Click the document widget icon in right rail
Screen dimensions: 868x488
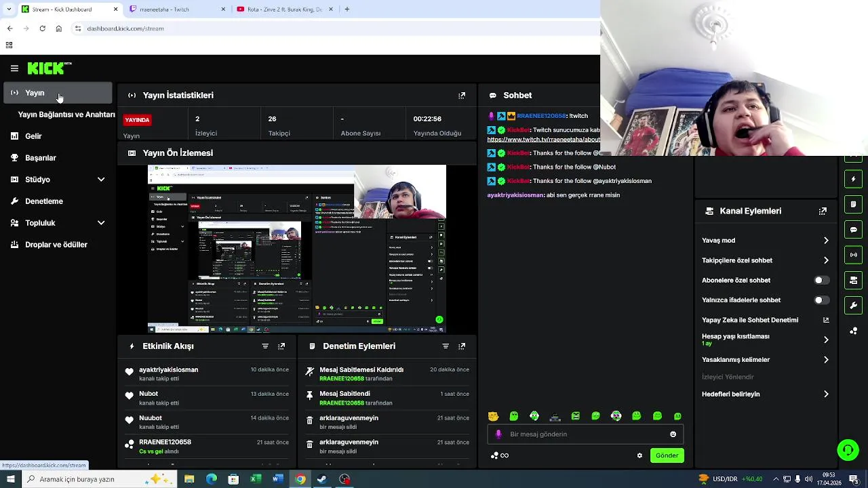(x=853, y=204)
